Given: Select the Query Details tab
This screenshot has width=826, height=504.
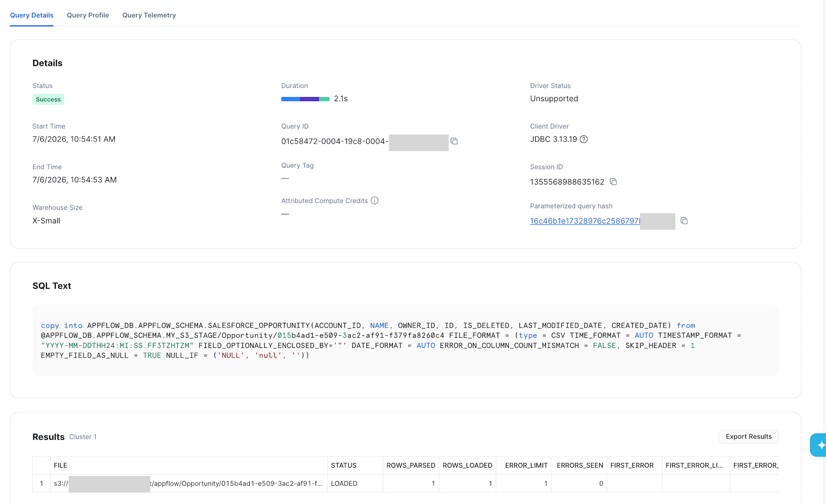Looking at the screenshot, I should 32,15.
